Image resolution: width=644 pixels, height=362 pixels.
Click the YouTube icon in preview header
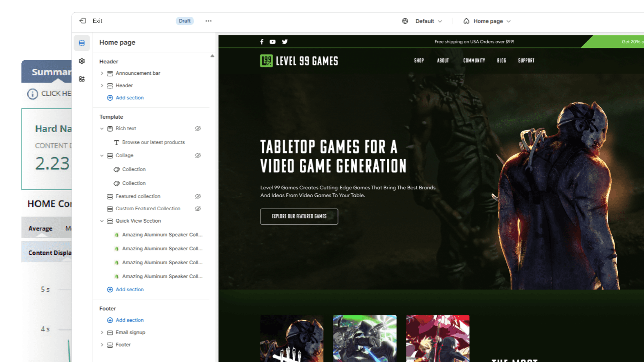click(x=273, y=42)
